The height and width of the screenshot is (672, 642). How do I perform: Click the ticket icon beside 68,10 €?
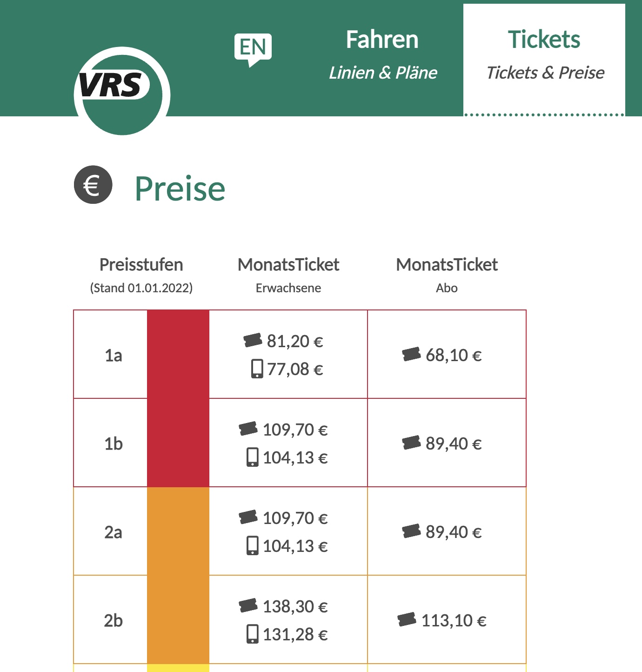pyautogui.click(x=412, y=355)
